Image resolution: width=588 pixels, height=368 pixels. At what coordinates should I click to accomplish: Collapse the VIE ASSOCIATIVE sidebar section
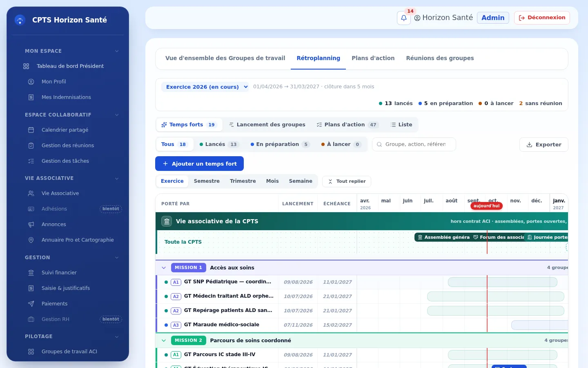[117, 178]
